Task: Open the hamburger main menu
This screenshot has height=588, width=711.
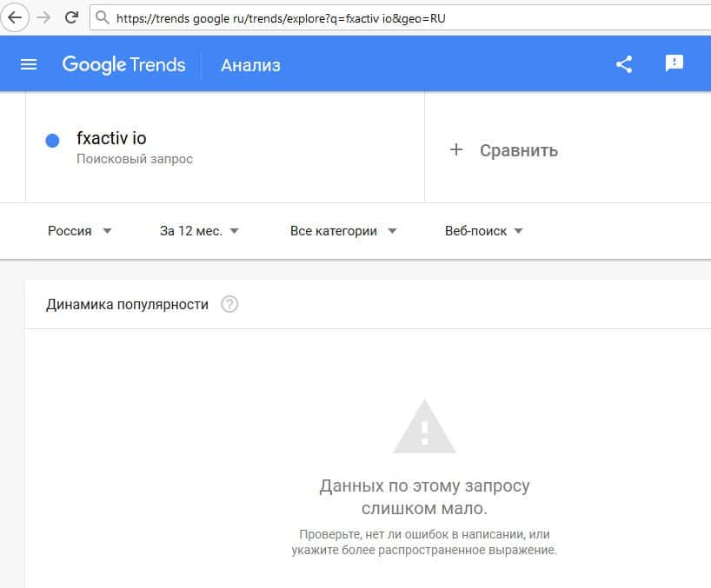Action: pos(29,64)
